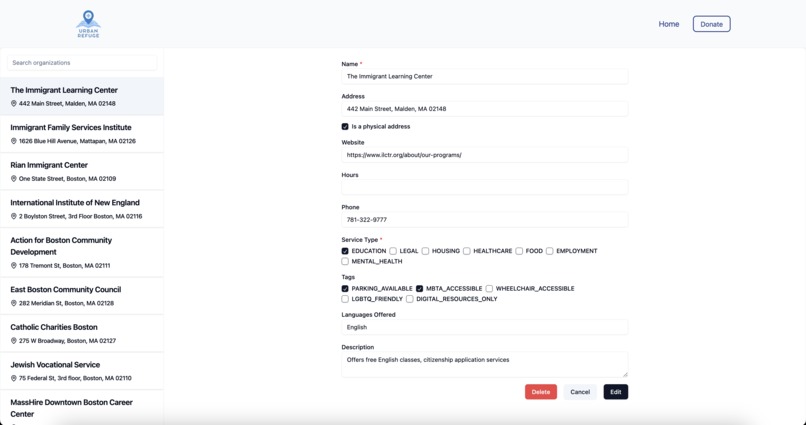
Task: Check the FOOD service type
Action: 519,251
